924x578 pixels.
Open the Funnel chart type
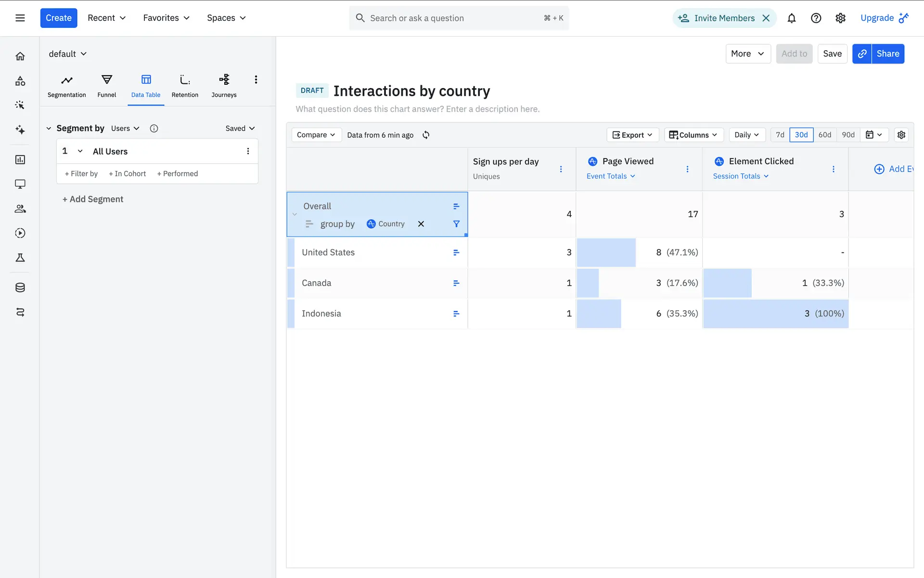[106, 86]
